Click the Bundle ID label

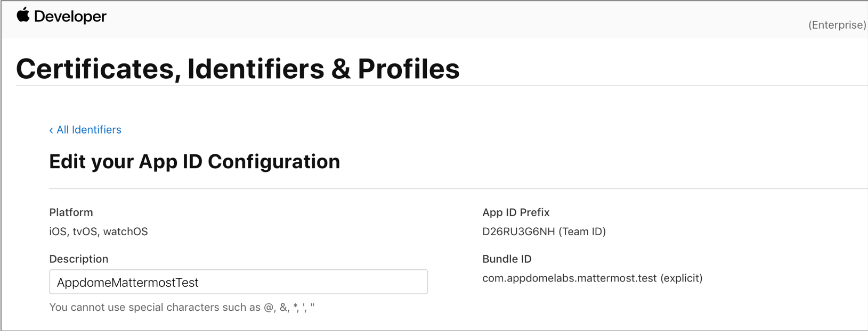(x=507, y=259)
